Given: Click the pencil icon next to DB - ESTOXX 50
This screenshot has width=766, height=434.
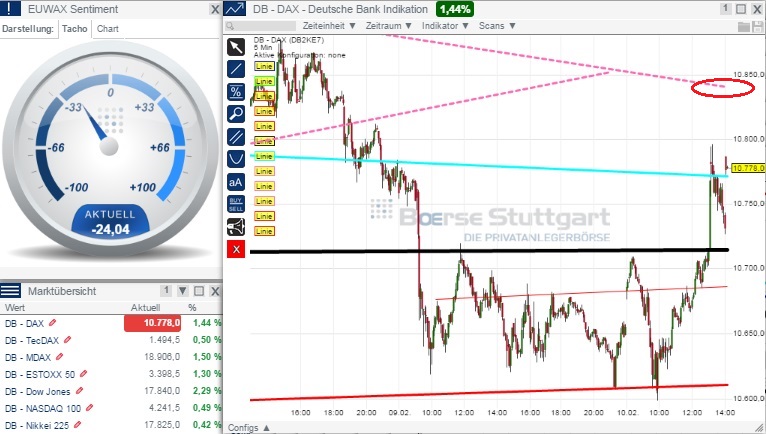Looking at the screenshot, I should point(84,374).
